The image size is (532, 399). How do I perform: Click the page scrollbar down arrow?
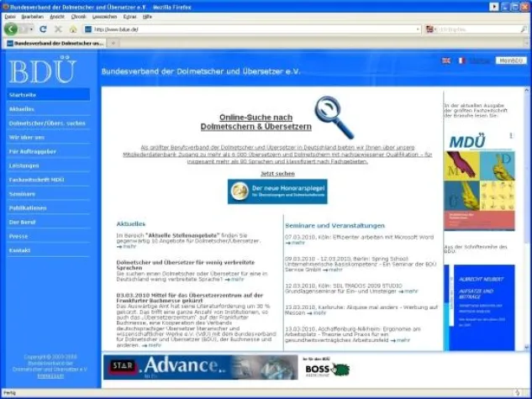click(x=527, y=347)
